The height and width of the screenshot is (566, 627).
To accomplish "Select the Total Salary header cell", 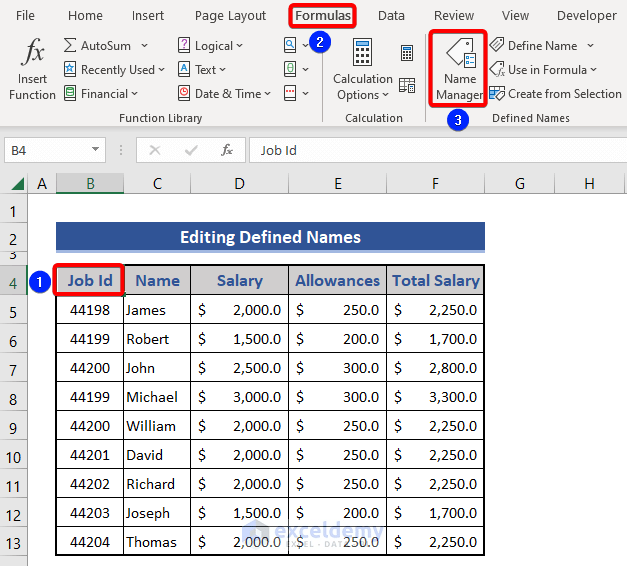I will (x=435, y=280).
